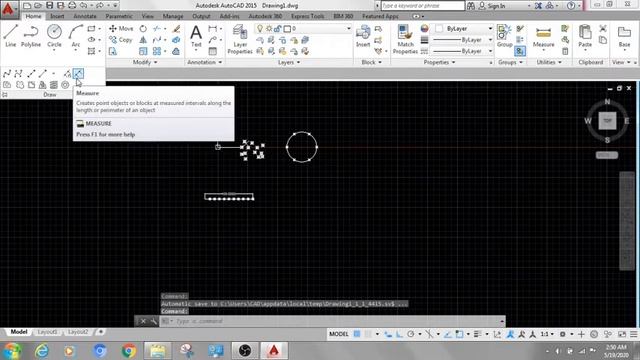Click the MODEL space button in status bar

click(338, 334)
